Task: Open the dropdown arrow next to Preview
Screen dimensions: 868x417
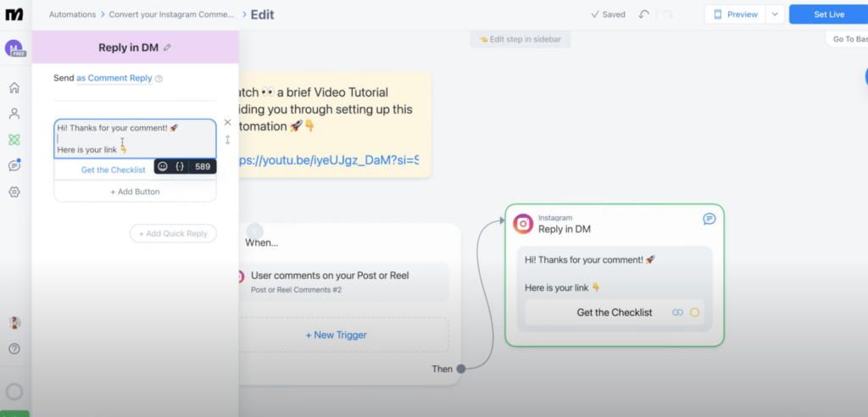Action: tap(775, 14)
